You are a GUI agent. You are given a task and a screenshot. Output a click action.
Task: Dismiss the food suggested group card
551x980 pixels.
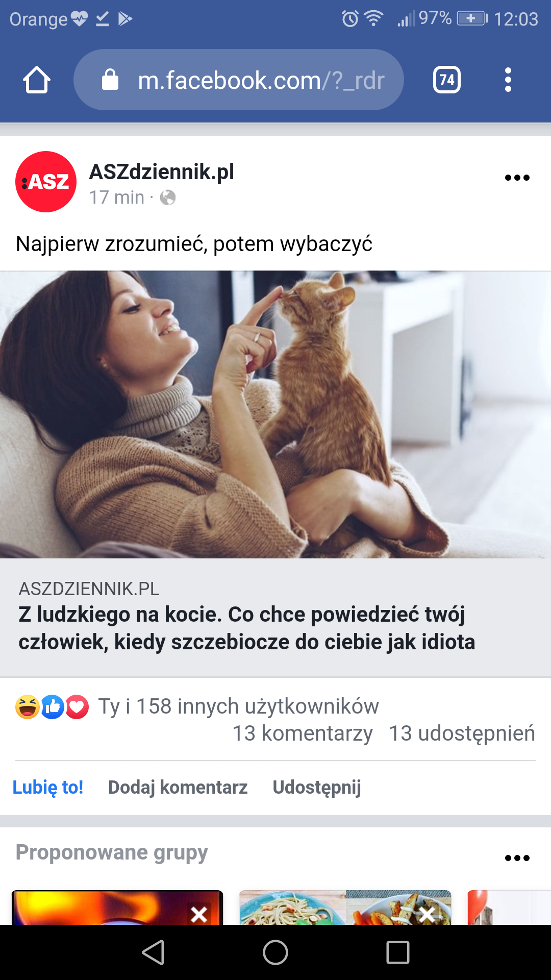click(x=427, y=914)
